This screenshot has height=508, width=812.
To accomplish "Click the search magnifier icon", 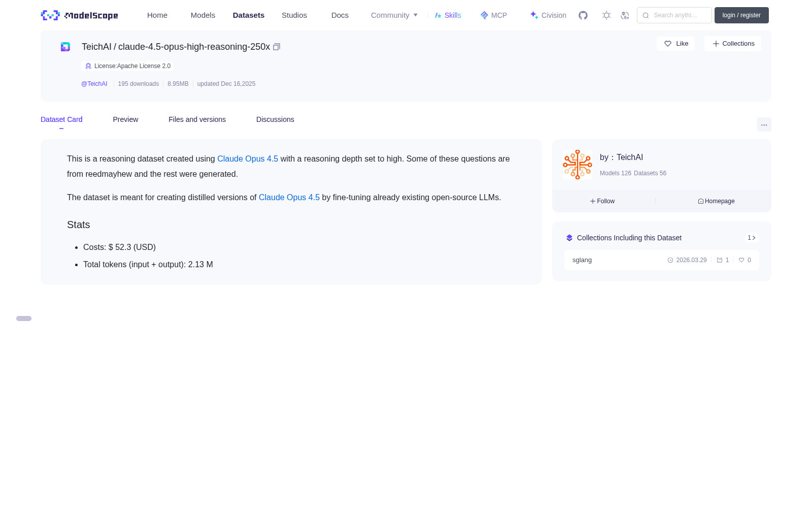I will click(x=646, y=15).
